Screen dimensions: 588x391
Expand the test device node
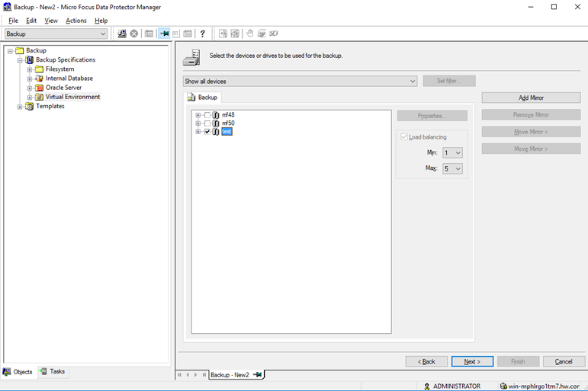pos(198,132)
